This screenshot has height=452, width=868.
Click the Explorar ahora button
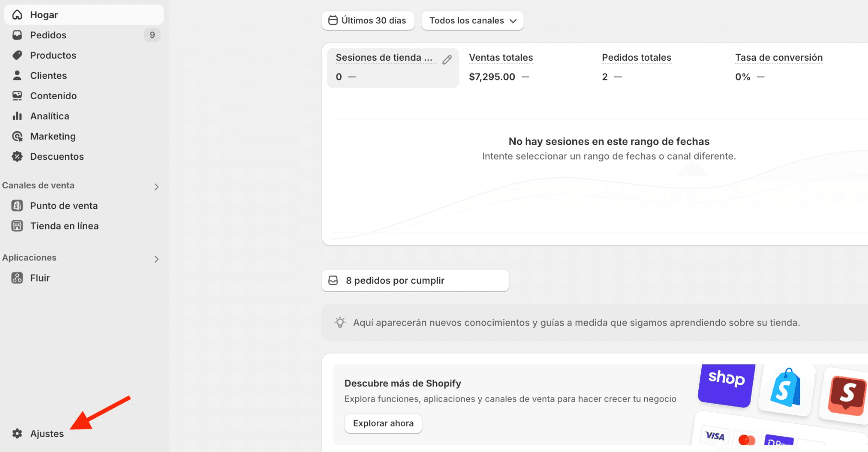[x=382, y=423]
